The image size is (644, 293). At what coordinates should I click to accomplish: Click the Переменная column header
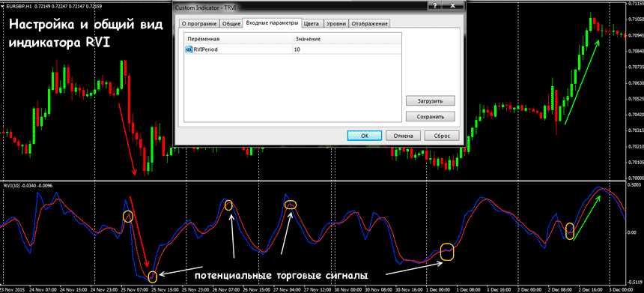tap(238, 39)
